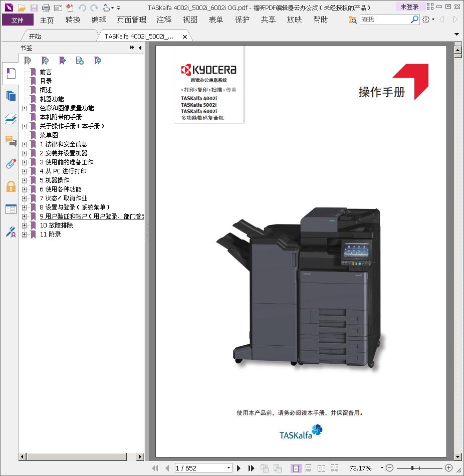The height and width of the screenshot is (476, 464).
Task: Redo the last undone action
Action: [94, 8]
